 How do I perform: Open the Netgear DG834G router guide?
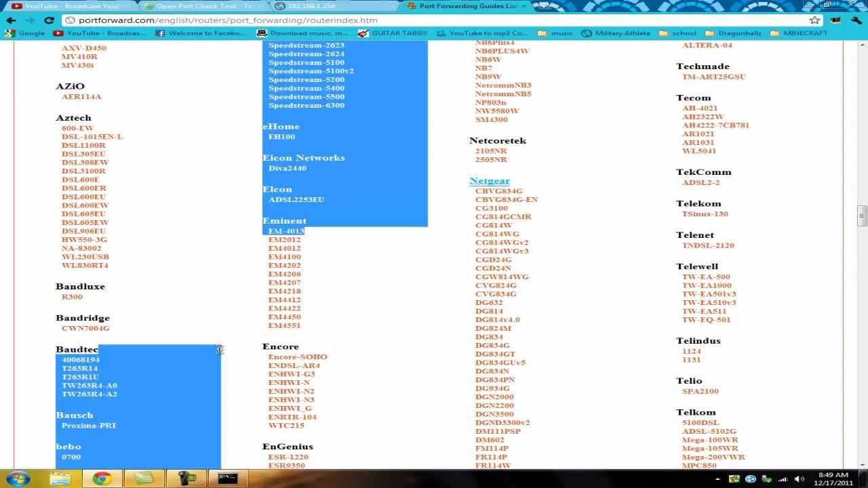tap(492, 346)
